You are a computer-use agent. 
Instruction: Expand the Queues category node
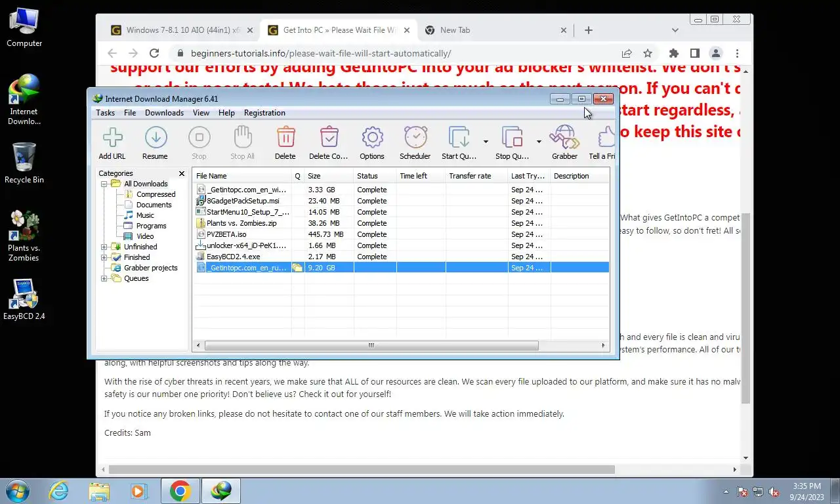pos(104,278)
